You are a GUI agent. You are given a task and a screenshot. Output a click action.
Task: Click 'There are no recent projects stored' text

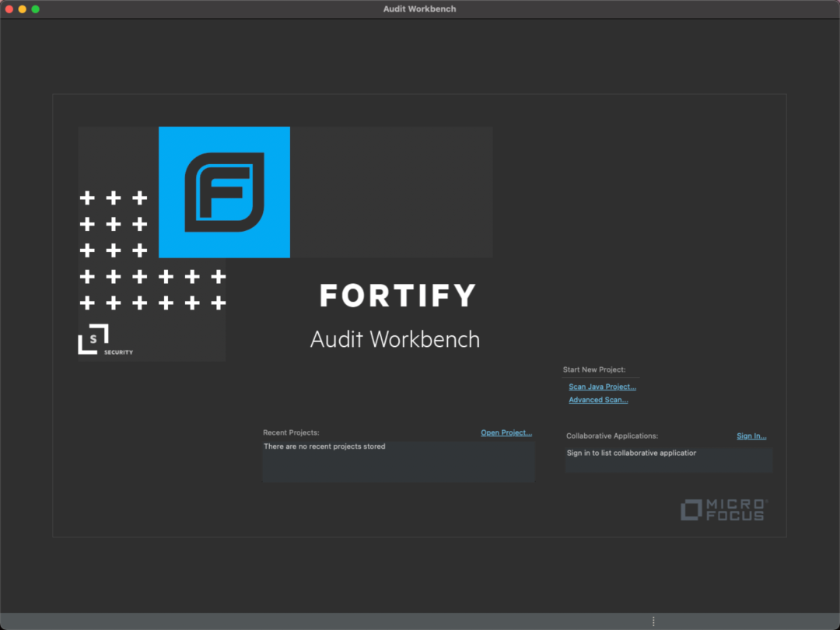(324, 446)
